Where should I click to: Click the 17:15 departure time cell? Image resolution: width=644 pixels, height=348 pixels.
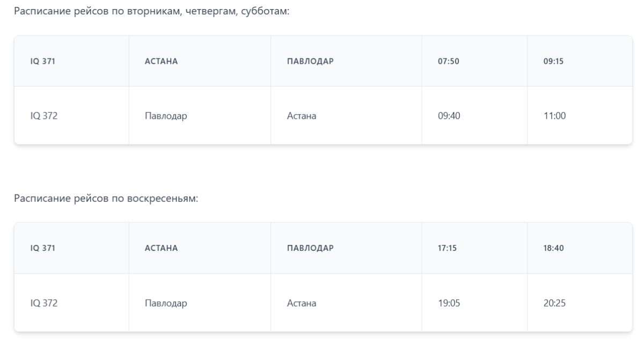tap(474, 248)
